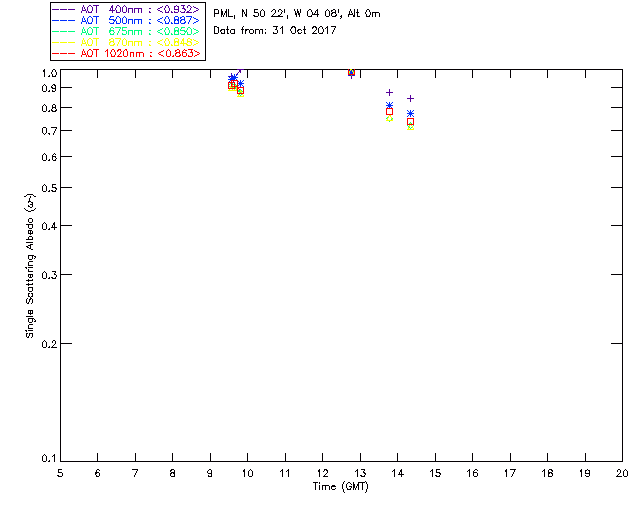Click the blue asterisk marker between 14 and 15 GMT
The width and height of the screenshot is (640, 512).
(x=411, y=114)
